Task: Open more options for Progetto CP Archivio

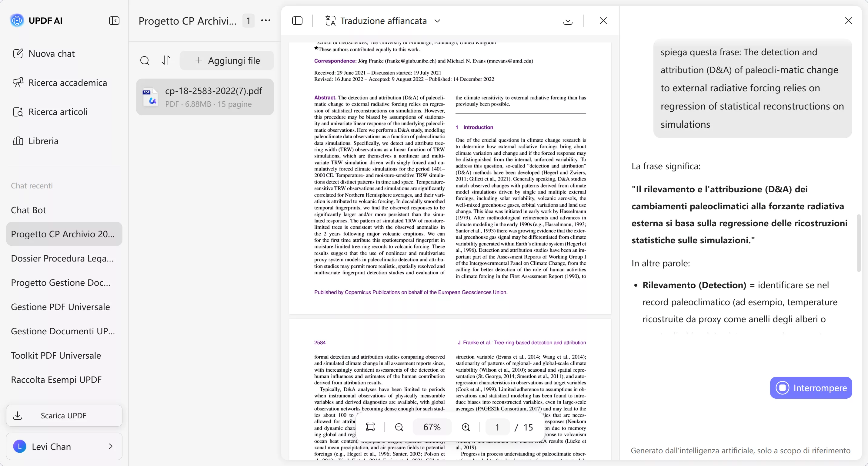Action: [x=266, y=21]
